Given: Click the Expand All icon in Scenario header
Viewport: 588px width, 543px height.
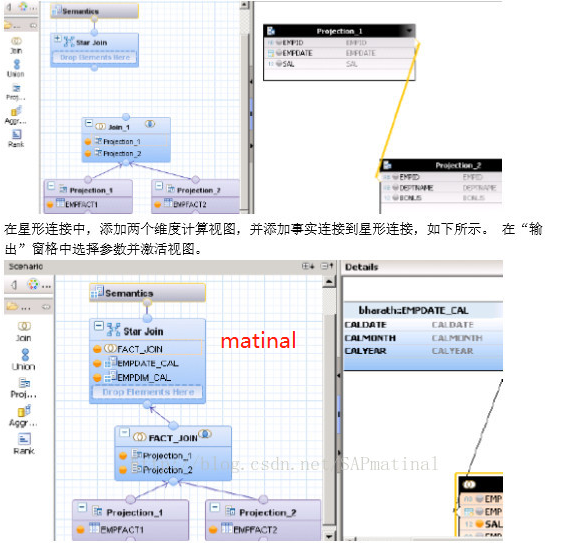Looking at the screenshot, I should 308,266.
